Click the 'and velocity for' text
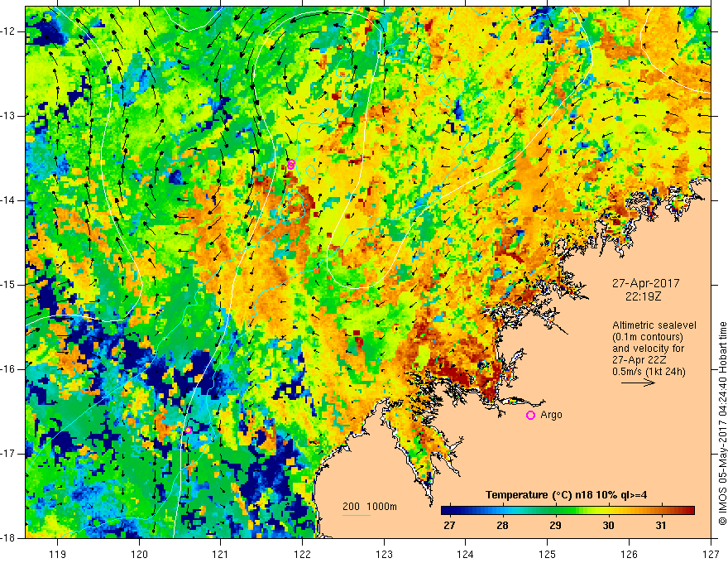The width and height of the screenshot is (728, 563). click(648, 349)
